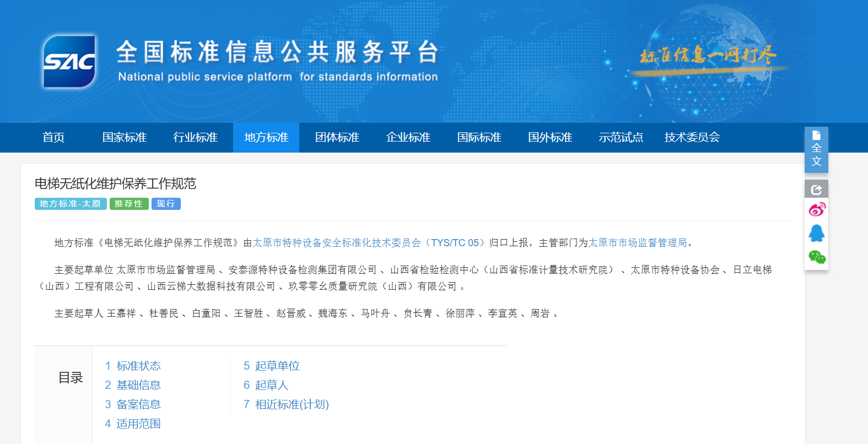This screenshot has height=444, width=868.
Task: Navigate to 国外标准
Action: point(550,137)
